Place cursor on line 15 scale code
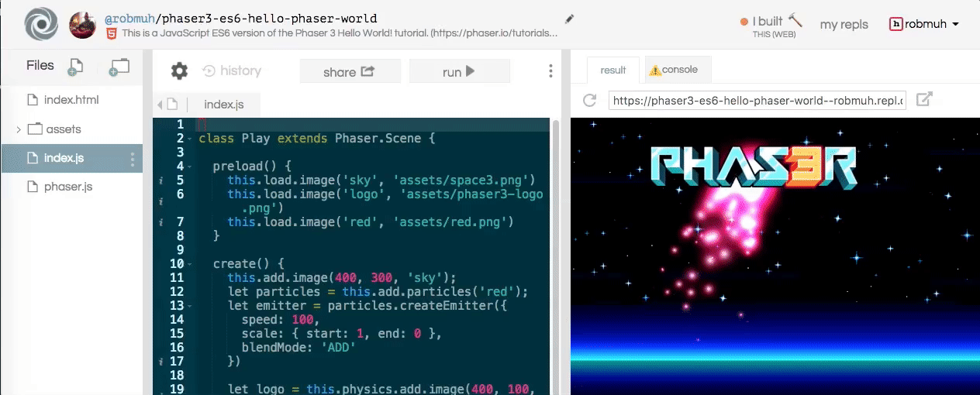 (341, 334)
